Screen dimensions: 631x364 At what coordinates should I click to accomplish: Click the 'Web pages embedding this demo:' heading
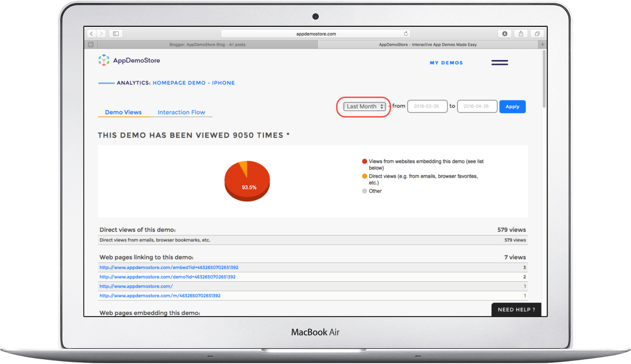(150, 313)
